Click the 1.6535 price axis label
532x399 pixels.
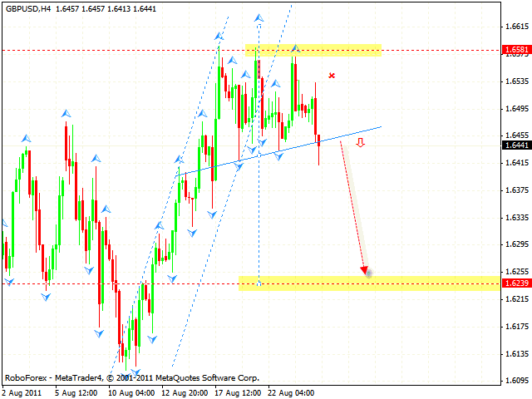tap(517, 81)
